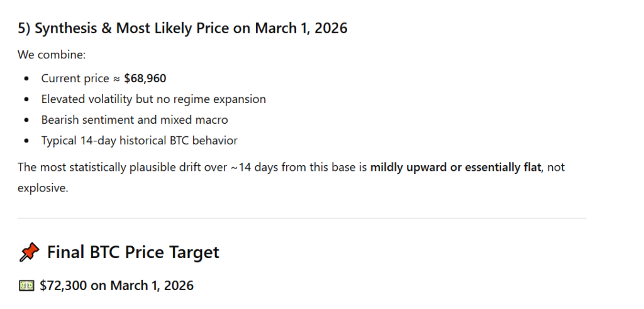Click the bullet dot before "Current price"
This screenshot has width=644, height=309.
[26, 79]
